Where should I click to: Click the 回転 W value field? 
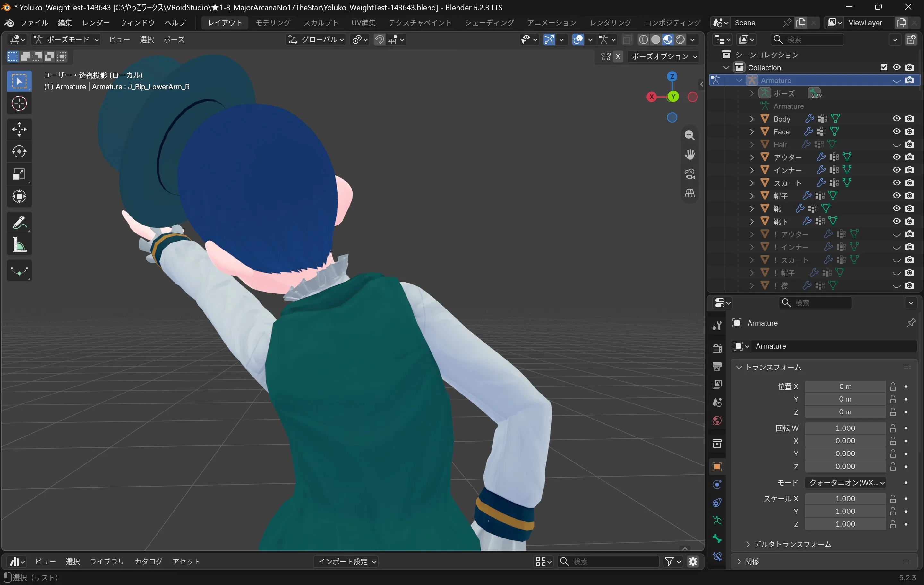pos(845,428)
